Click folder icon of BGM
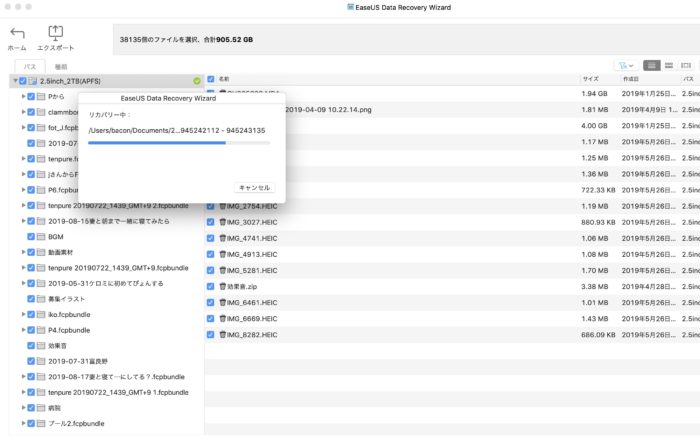The width and height of the screenshot is (700, 441). click(41, 237)
